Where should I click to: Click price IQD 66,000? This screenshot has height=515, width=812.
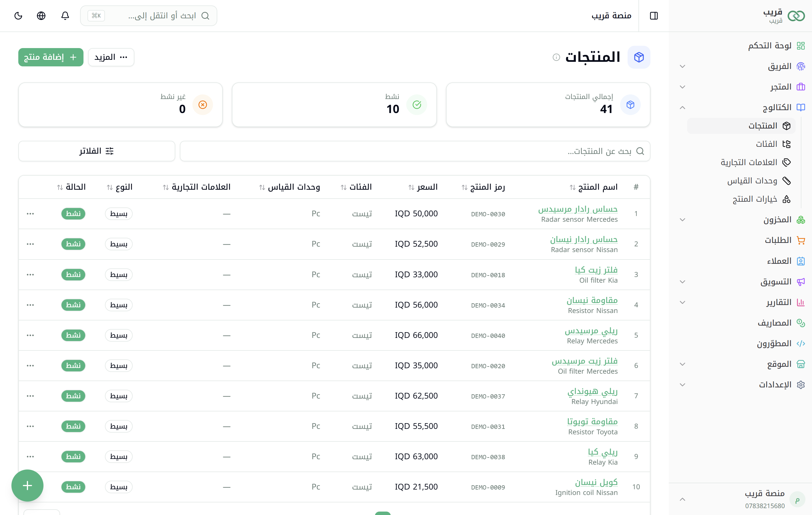(416, 335)
